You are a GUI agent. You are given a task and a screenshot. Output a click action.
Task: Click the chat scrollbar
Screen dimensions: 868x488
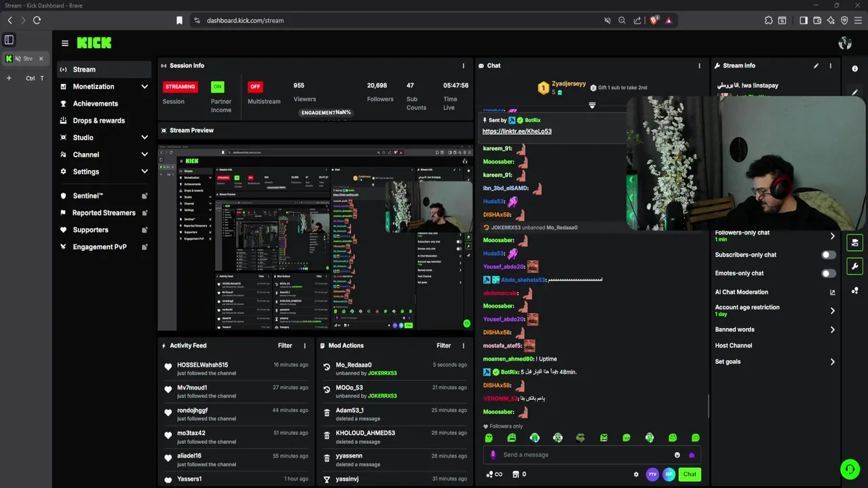point(708,407)
